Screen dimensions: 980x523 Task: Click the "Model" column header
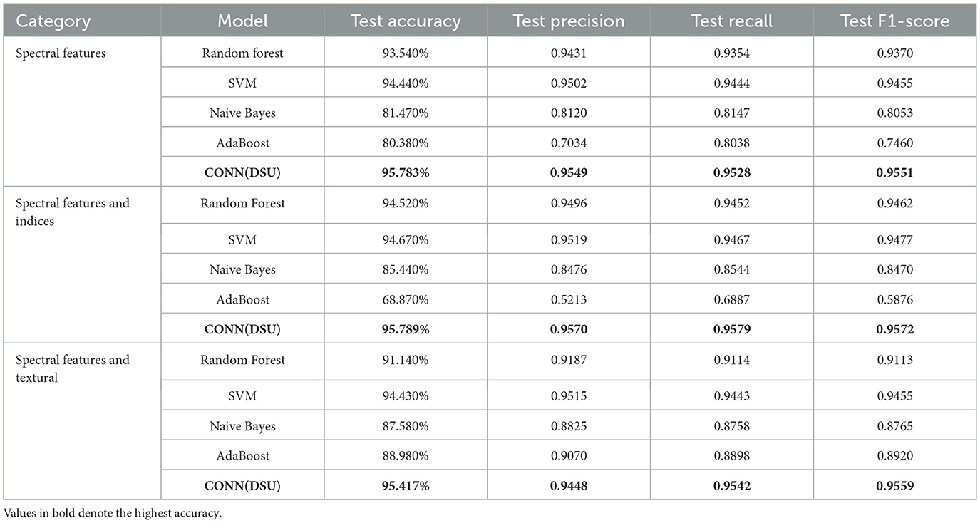point(243,21)
